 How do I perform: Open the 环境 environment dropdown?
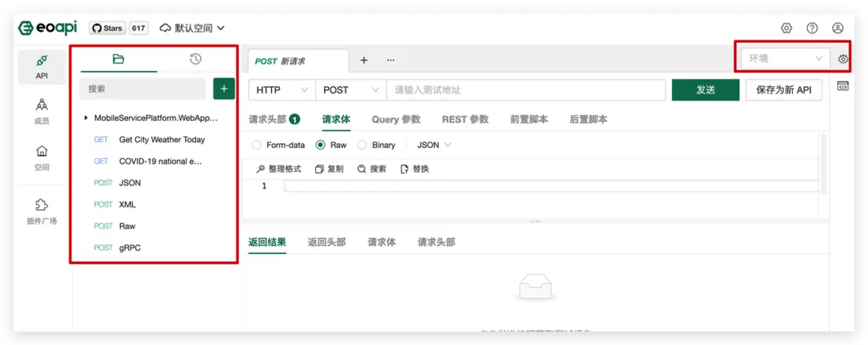[786, 58]
